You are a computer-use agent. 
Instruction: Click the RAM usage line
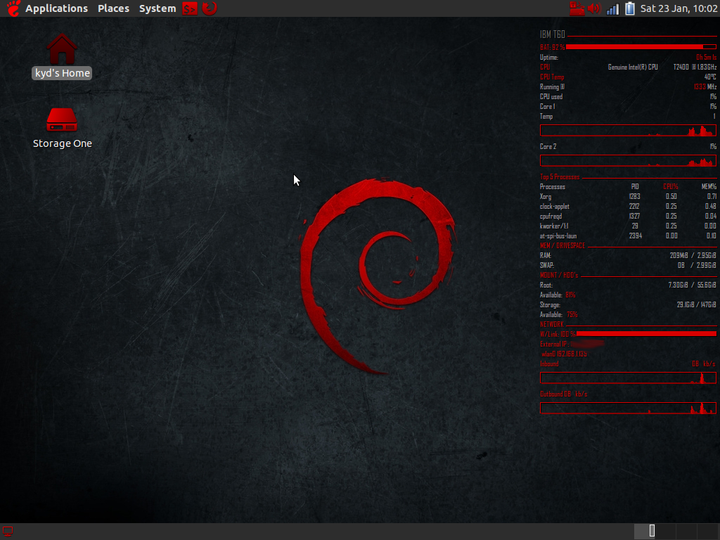[x=628, y=255]
